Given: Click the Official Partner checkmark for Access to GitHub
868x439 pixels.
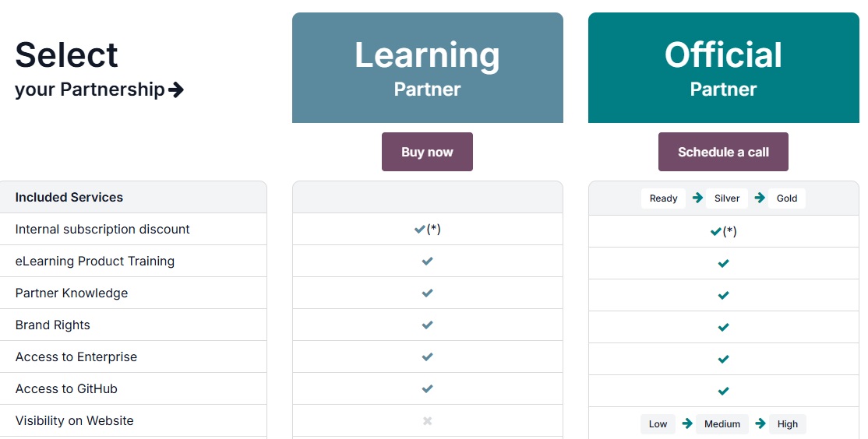Looking at the screenshot, I should point(723,391).
